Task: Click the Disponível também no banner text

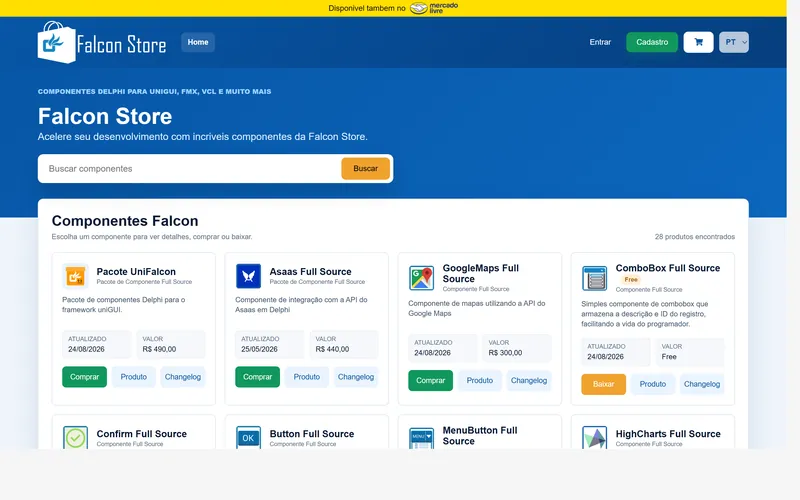Action: pos(367,8)
